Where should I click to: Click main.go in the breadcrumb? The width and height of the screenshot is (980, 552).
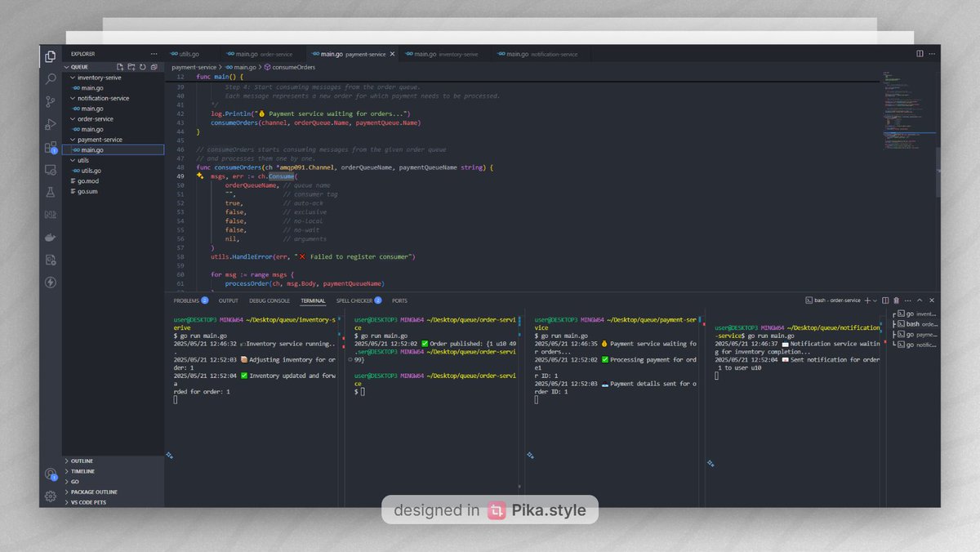(242, 67)
